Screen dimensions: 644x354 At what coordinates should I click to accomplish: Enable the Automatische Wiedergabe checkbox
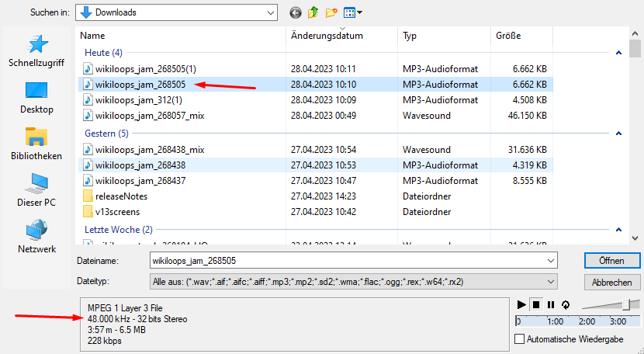[520, 338]
